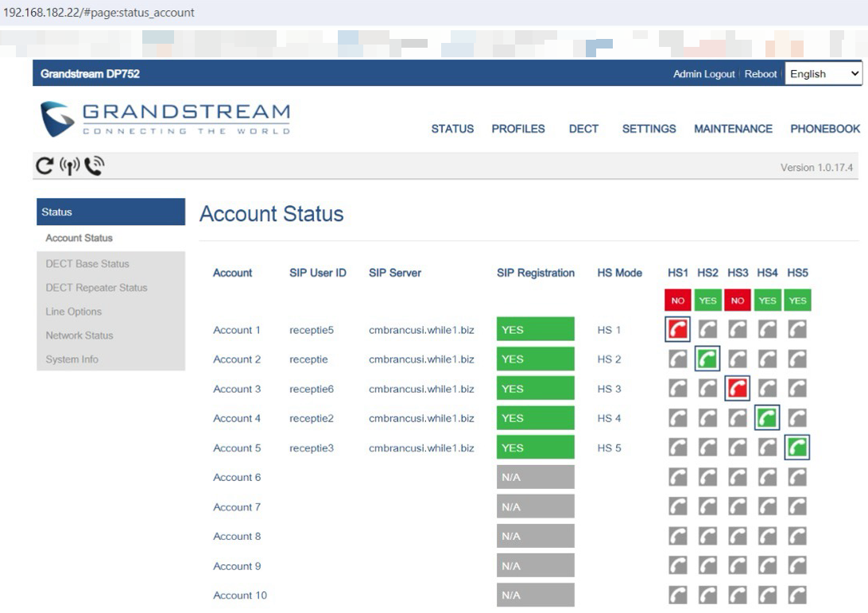Viewport: 868px width, 613px height.
Task: Click the browser address bar URL
Action: click(99, 13)
